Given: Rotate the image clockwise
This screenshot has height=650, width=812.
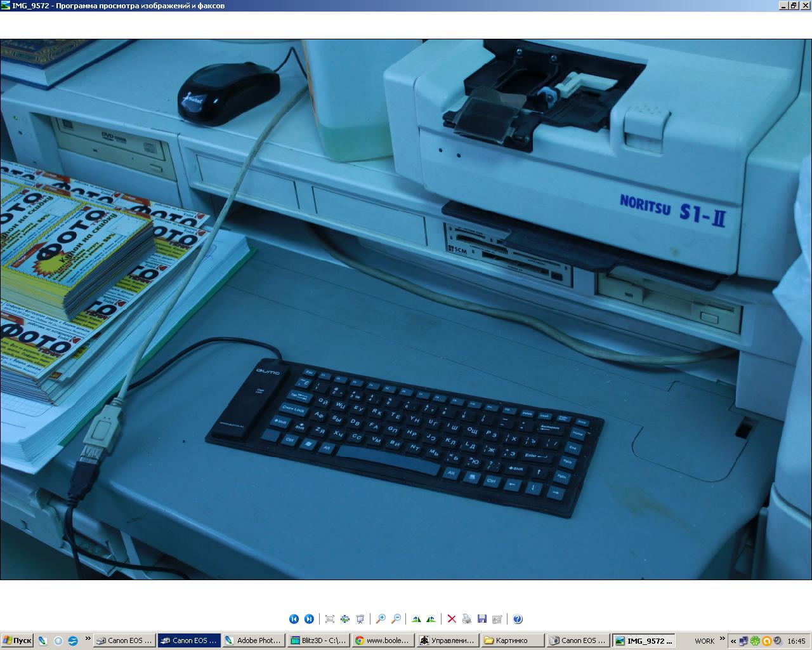Looking at the screenshot, I should point(416,619).
